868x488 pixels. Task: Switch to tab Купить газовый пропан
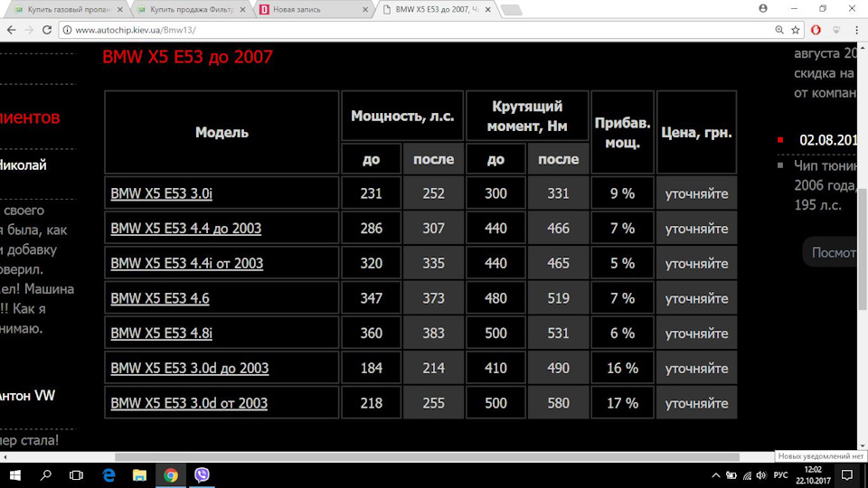tap(70, 9)
